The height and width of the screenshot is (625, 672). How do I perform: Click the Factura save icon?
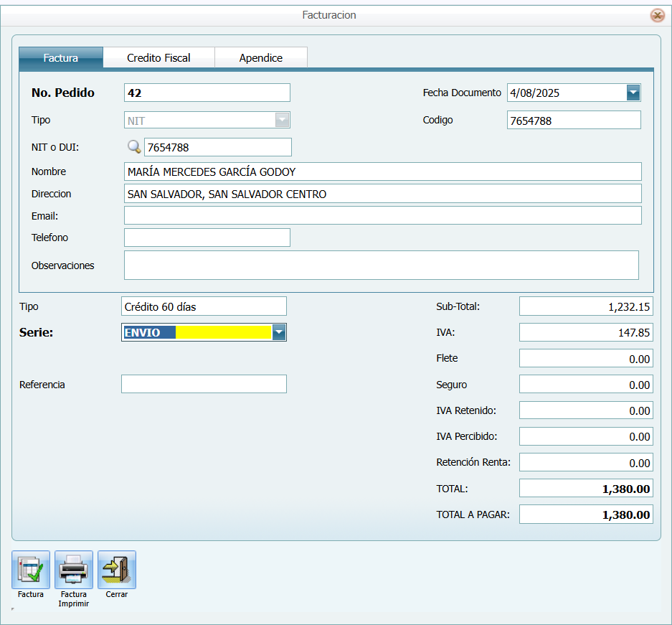[x=31, y=570]
